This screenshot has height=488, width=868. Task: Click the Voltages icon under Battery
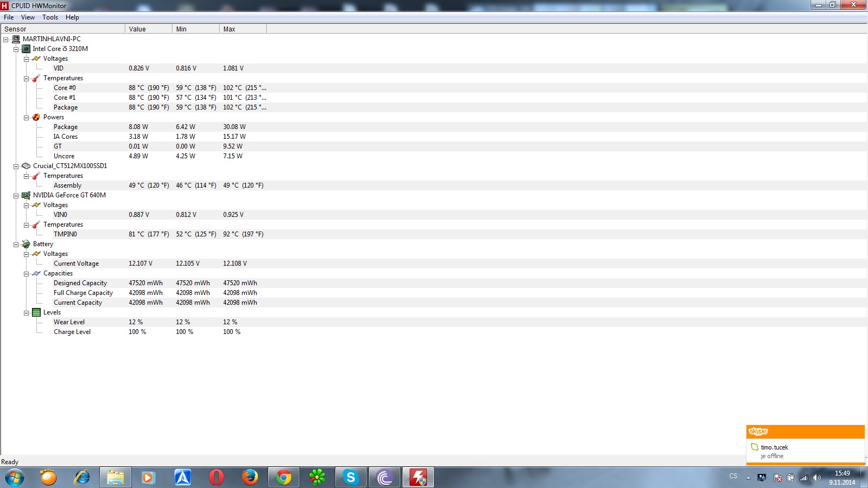pyautogui.click(x=36, y=254)
